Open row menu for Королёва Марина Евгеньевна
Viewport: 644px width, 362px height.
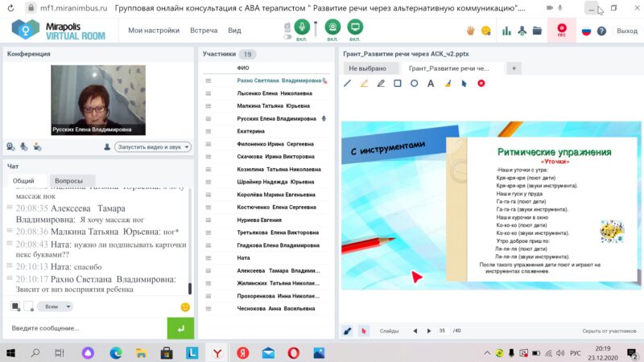point(208,195)
